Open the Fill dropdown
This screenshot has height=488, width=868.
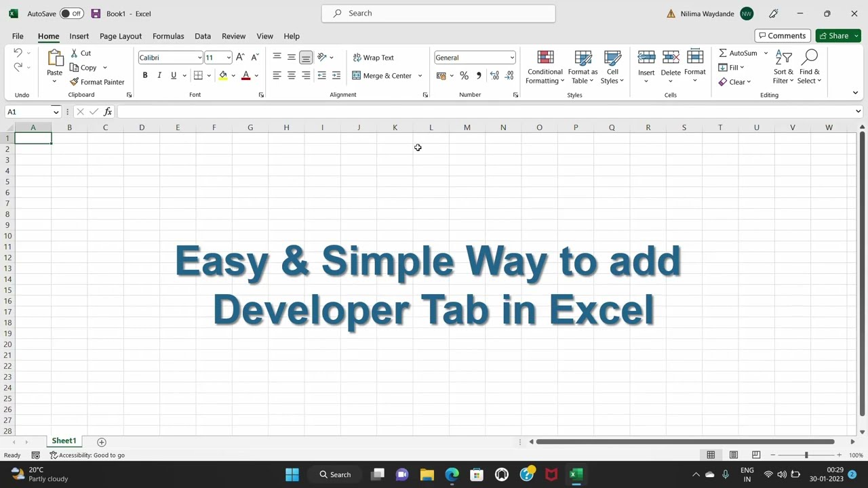(x=731, y=68)
